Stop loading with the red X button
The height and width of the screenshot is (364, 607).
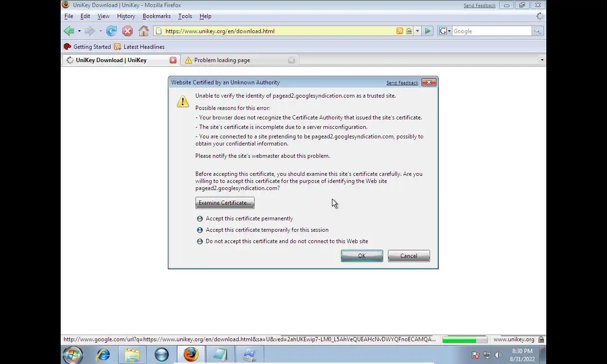coord(127,31)
